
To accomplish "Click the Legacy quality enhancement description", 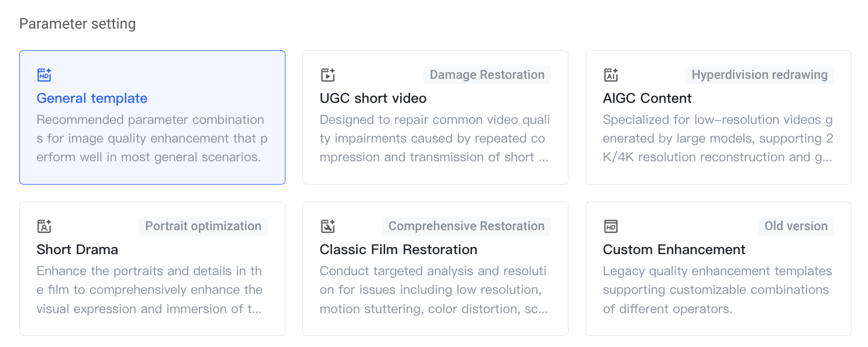I will tap(717, 290).
